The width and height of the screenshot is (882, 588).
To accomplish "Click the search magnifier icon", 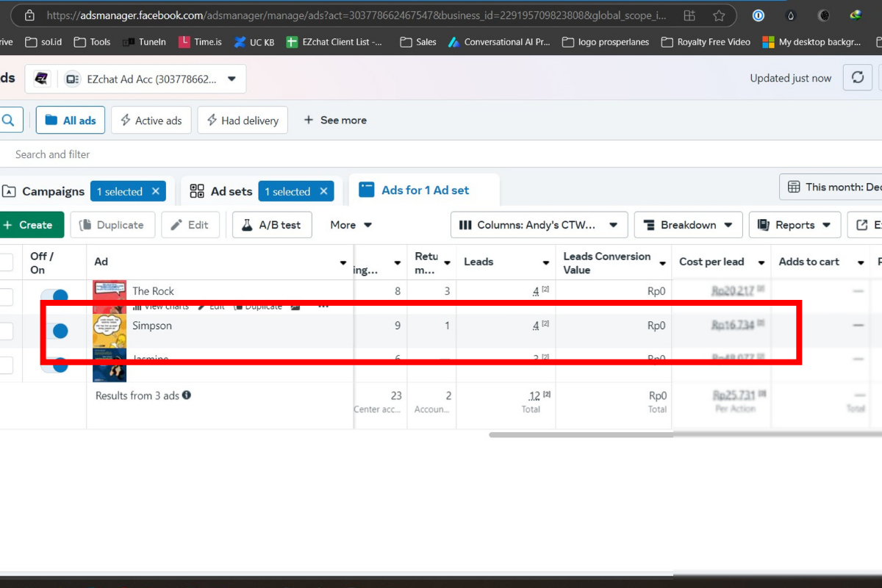I will (x=9, y=120).
